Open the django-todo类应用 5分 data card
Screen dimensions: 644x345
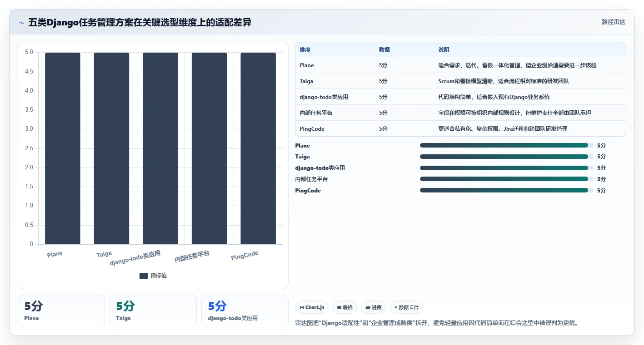pyautogui.click(x=245, y=310)
